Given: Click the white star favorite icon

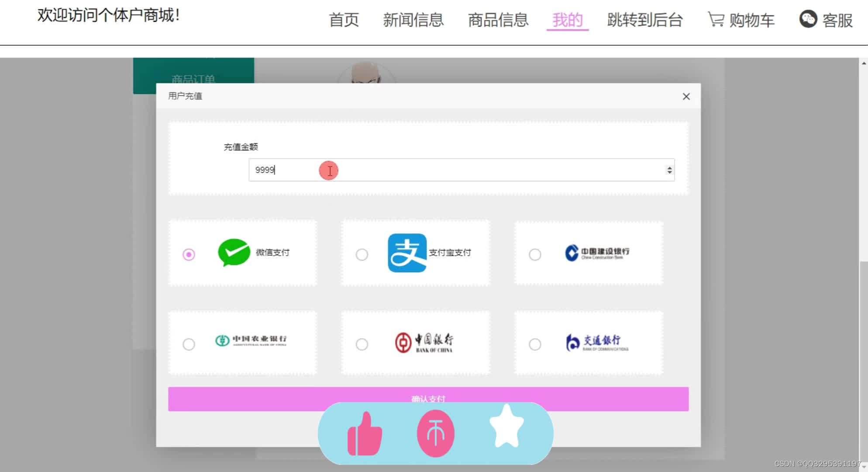Looking at the screenshot, I should click(x=506, y=427).
